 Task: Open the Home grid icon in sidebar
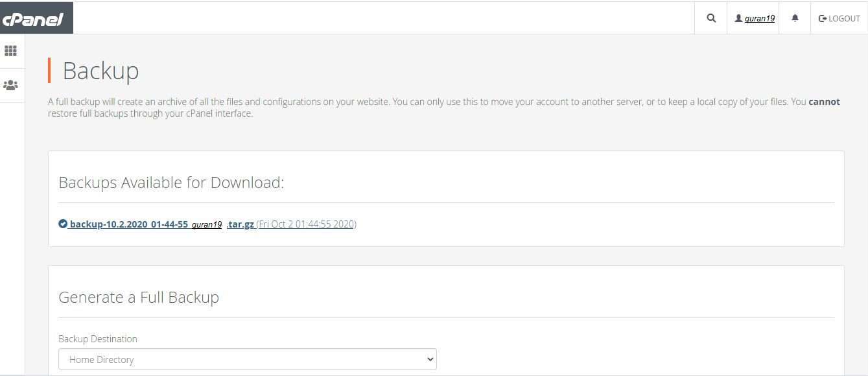coord(10,51)
